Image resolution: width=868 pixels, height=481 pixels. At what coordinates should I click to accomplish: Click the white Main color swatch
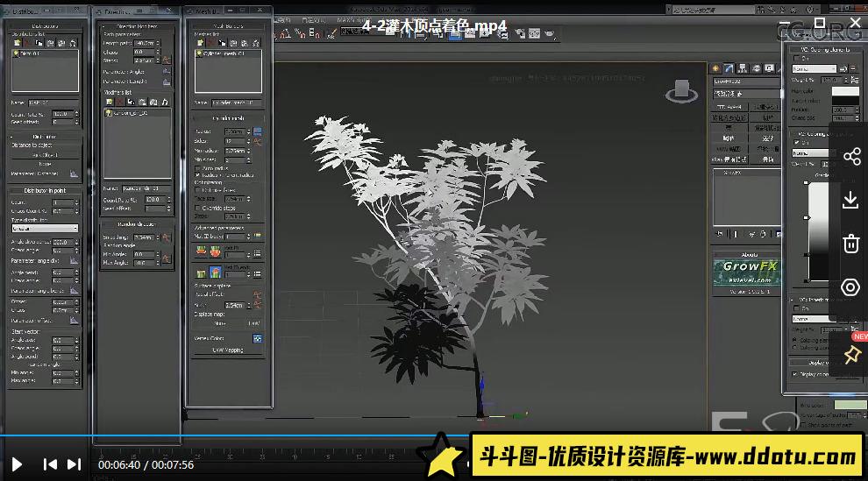click(x=845, y=91)
